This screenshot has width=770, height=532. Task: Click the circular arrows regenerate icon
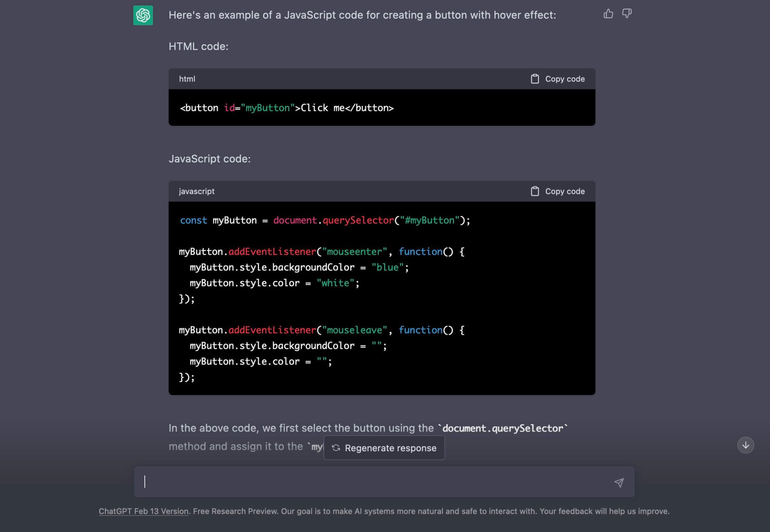(x=336, y=448)
